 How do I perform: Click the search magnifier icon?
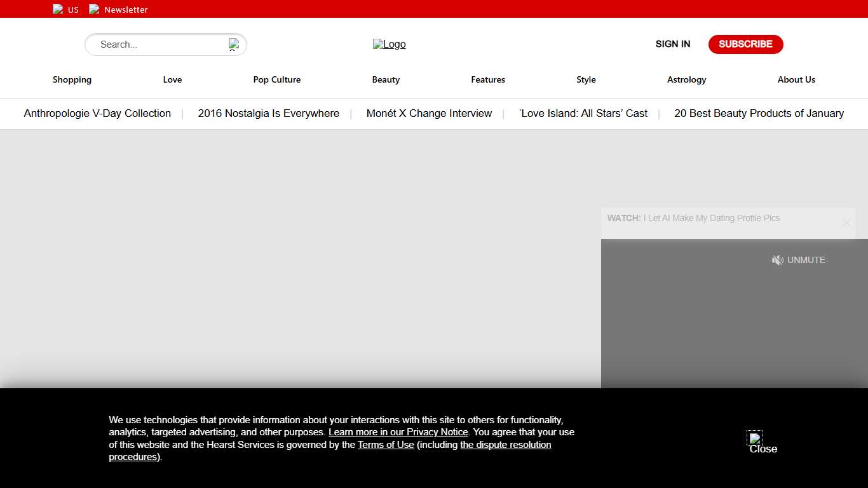click(x=234, y=44)
